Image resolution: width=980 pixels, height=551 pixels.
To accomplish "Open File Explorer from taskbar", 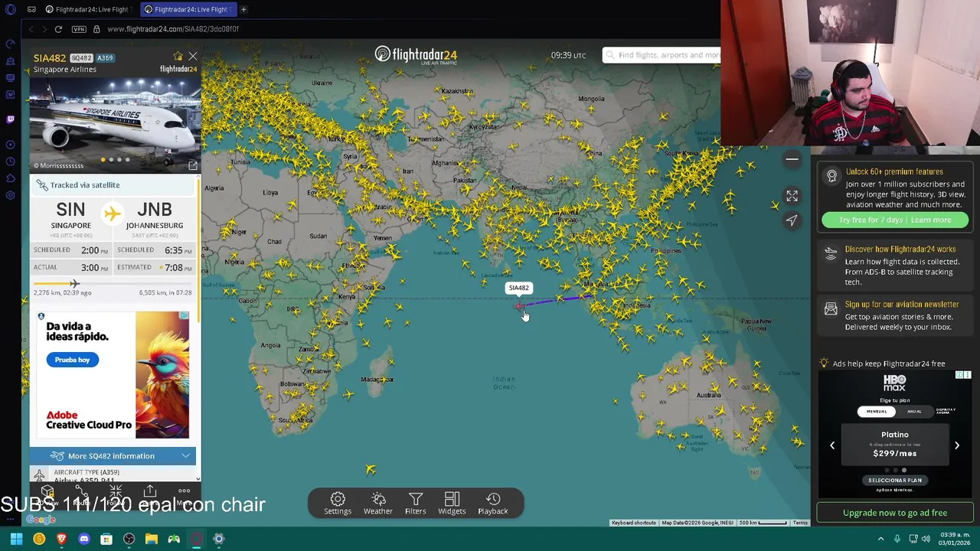I will pos(152,540).
